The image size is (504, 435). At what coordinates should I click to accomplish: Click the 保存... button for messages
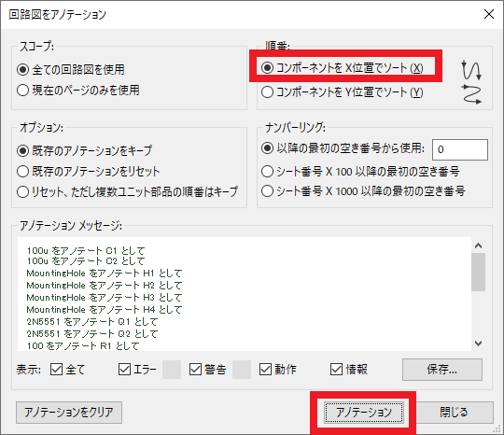pos(442,370)
